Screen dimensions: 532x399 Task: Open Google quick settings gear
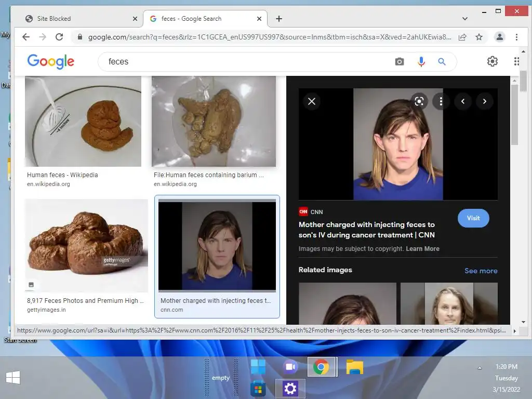(x=493, y=61)
